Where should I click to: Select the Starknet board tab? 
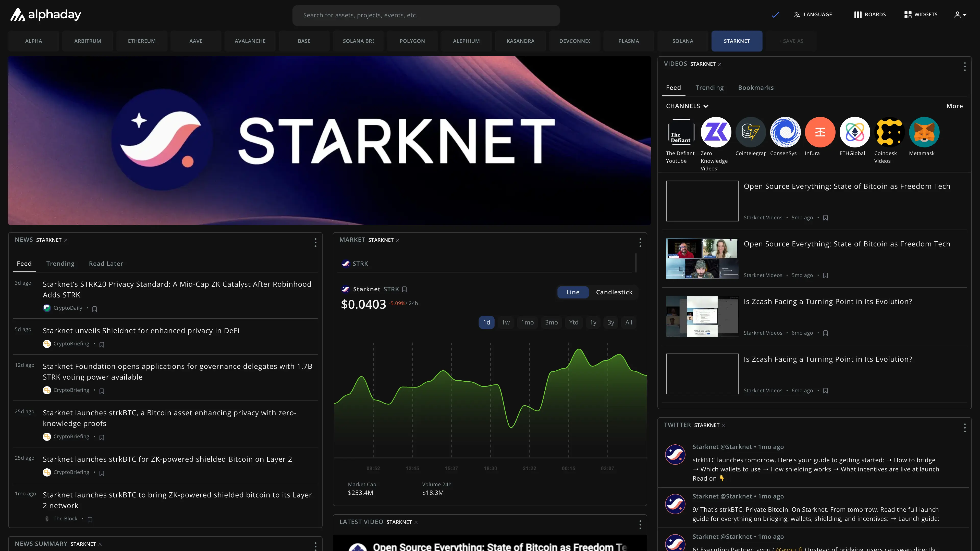[x=737, y=41]
